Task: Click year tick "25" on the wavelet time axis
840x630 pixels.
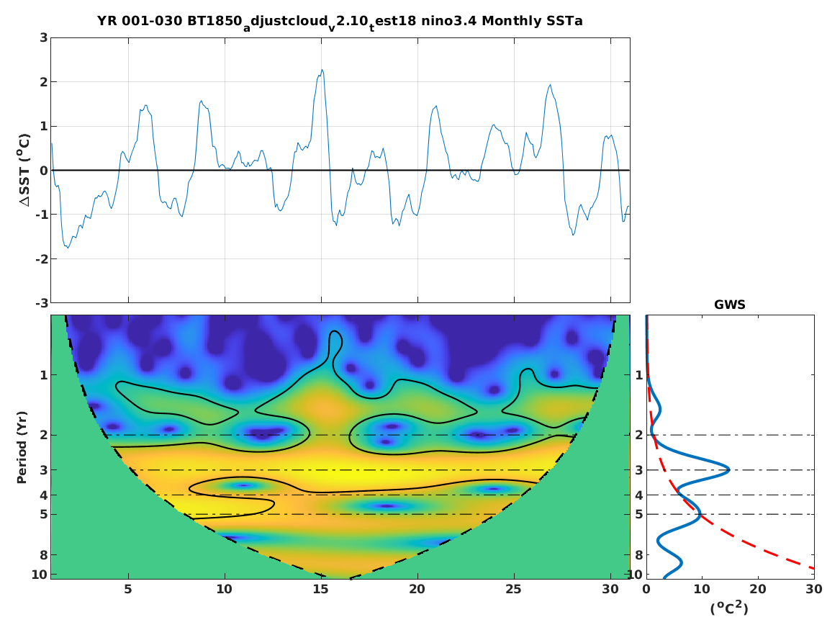Action: [514, 589]
